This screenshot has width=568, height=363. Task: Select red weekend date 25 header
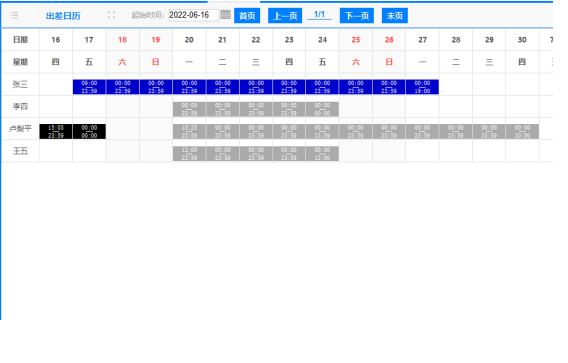point(356,40)
